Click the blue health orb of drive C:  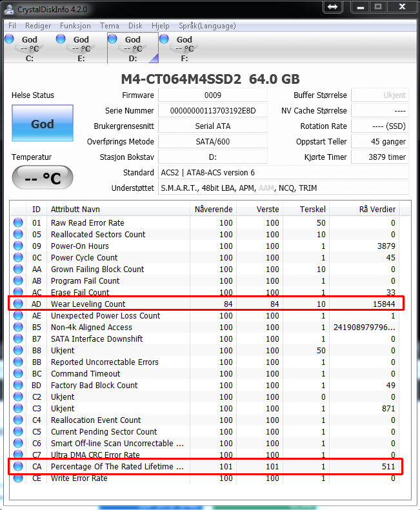click(x=10, y=39)
